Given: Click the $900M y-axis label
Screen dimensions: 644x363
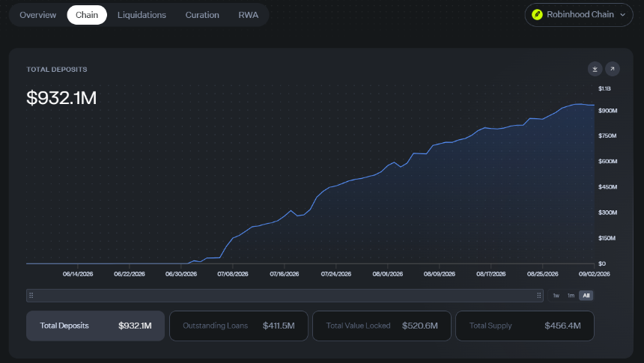Looking at the screenshot, I should [607, 111].
